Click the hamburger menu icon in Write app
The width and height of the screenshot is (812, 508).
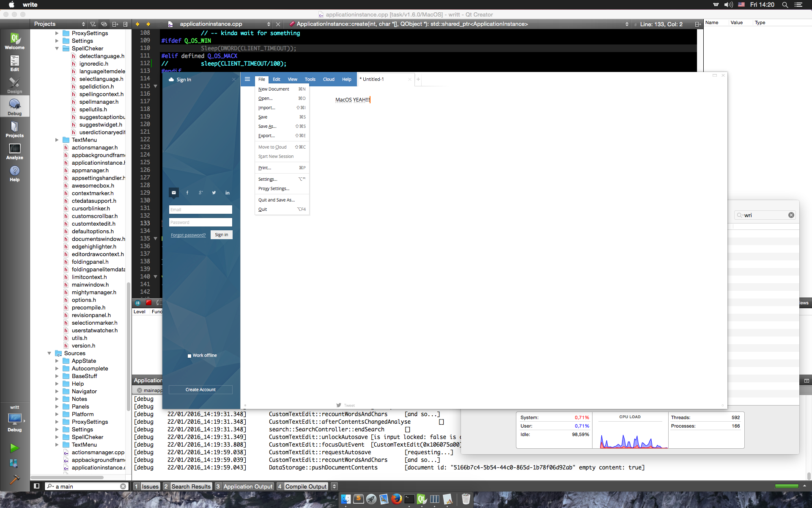point(247,79)
